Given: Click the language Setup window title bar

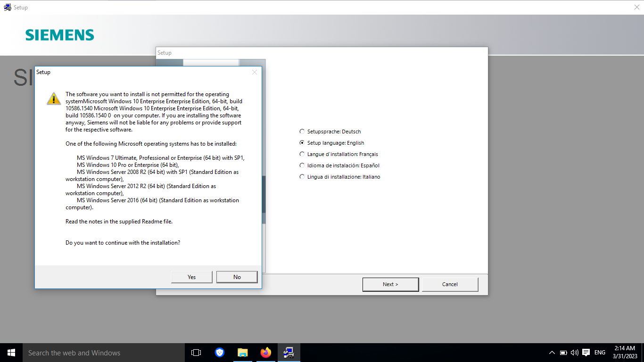Looking at the screenshot, I should [322, 53].
